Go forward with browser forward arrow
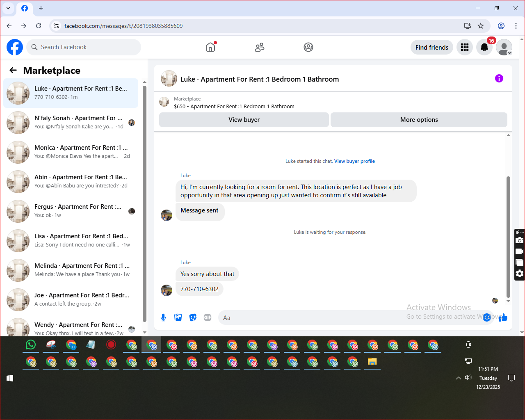Viewport: 525px width, 420px height. 24,26
